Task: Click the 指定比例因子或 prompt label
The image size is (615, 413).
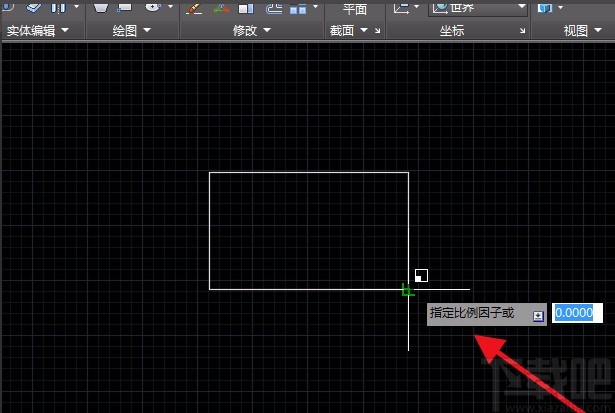Action: point(471,313)
